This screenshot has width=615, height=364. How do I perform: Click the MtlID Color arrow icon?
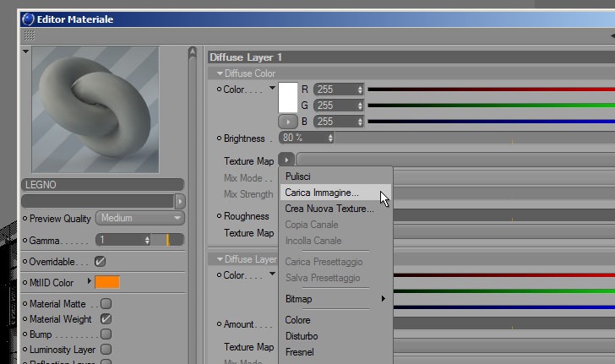pyautogui.click(x=90, y=281)
